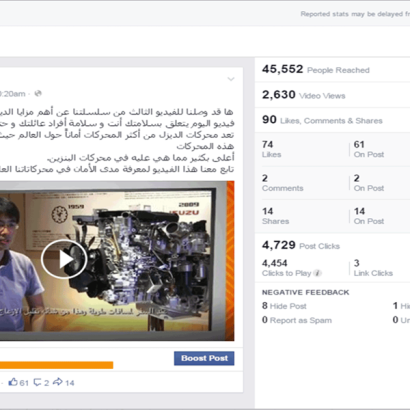Screen dimensions: 410x410
Task: Click the share arrow icon
Action: (x=58, y=382)
